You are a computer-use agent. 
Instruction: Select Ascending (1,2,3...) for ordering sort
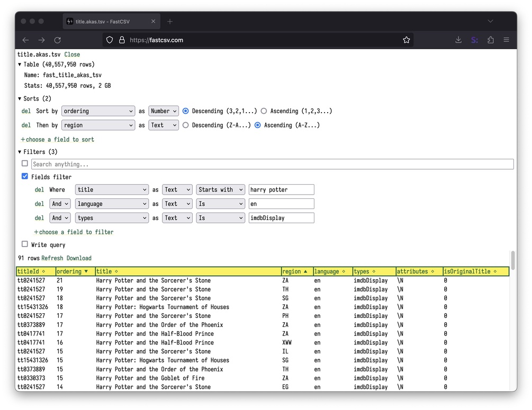pyautogui.click(x=264, y=111)
